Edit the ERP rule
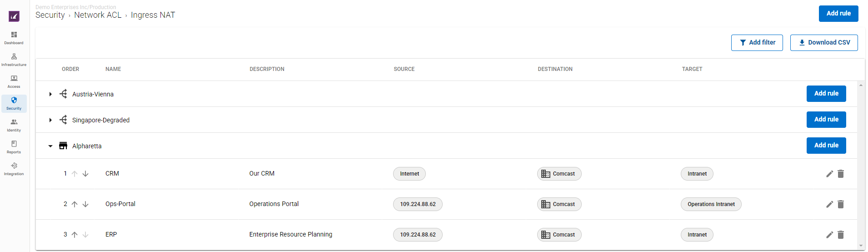The image size is (868, 252). 829,235
